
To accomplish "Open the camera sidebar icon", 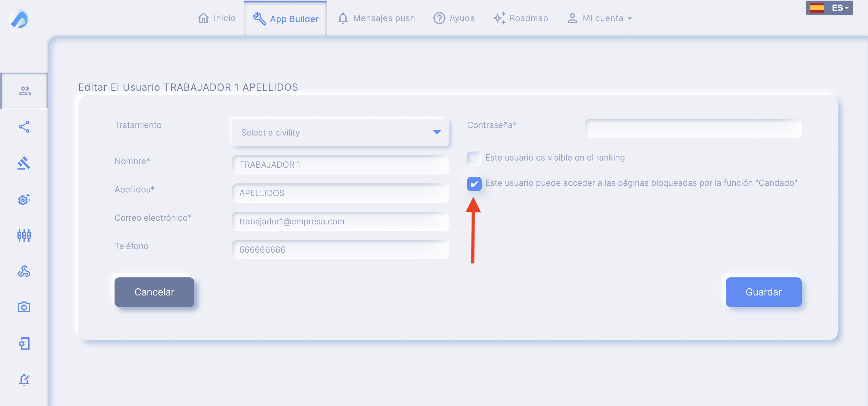I will click(x=24, y=307).
